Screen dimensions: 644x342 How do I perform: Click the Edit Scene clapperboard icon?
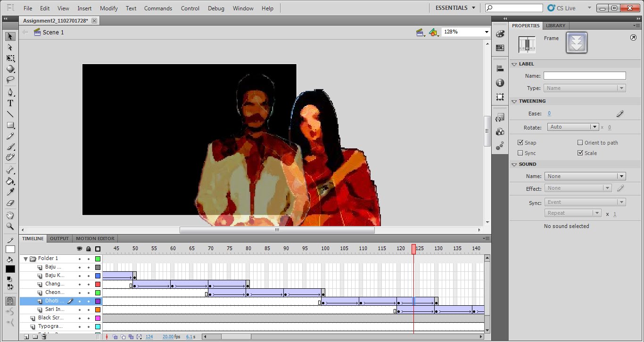pyautogui.click(x=420, y=32)
